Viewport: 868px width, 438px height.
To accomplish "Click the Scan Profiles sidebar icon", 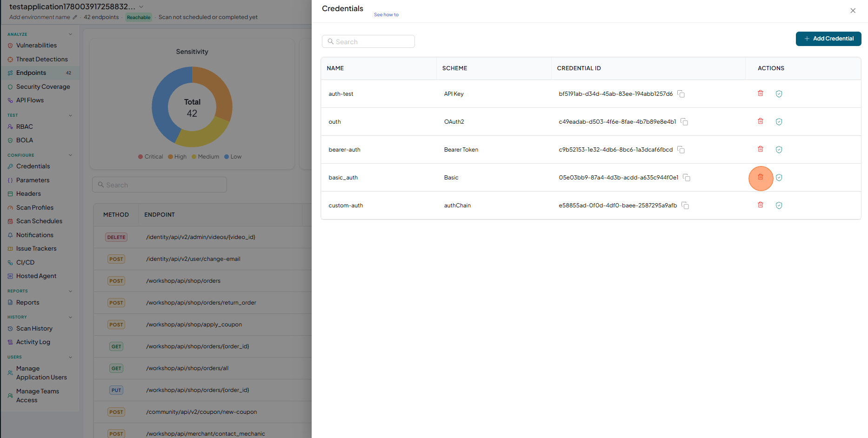I will [x=10, y=208].
